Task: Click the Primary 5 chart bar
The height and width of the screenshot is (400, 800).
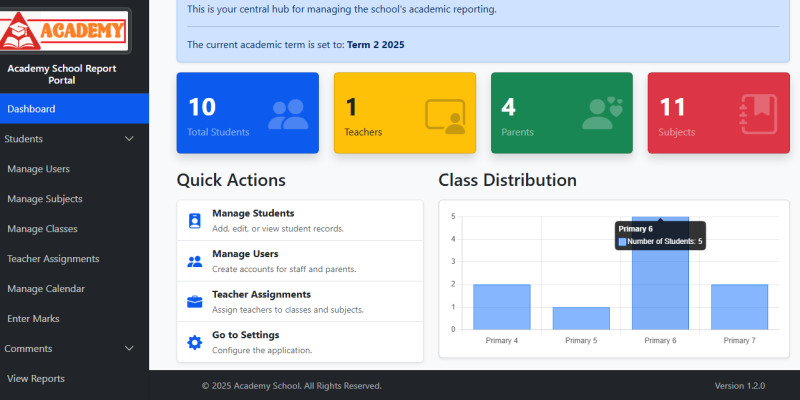Action: coord(580,318)
